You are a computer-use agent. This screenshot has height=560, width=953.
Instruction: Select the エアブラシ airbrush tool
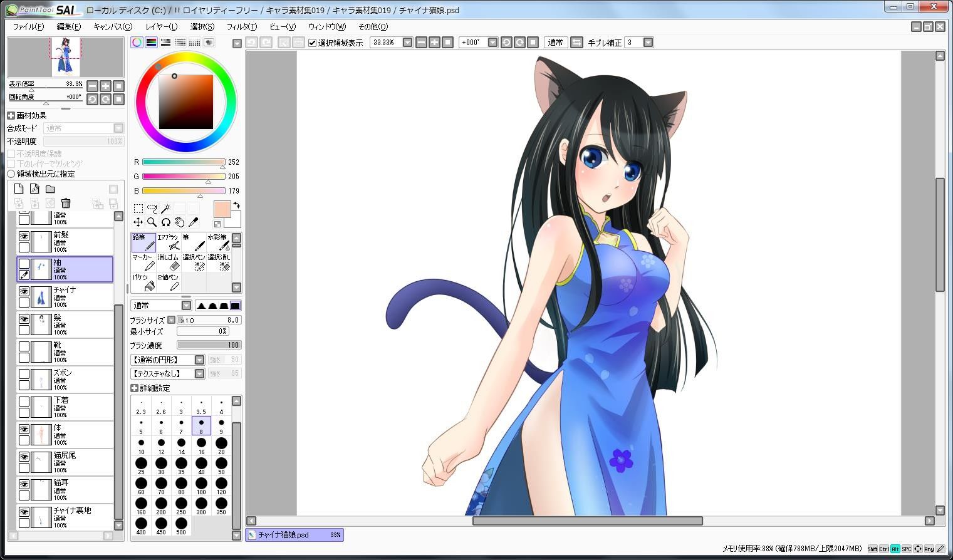point(169,242)
